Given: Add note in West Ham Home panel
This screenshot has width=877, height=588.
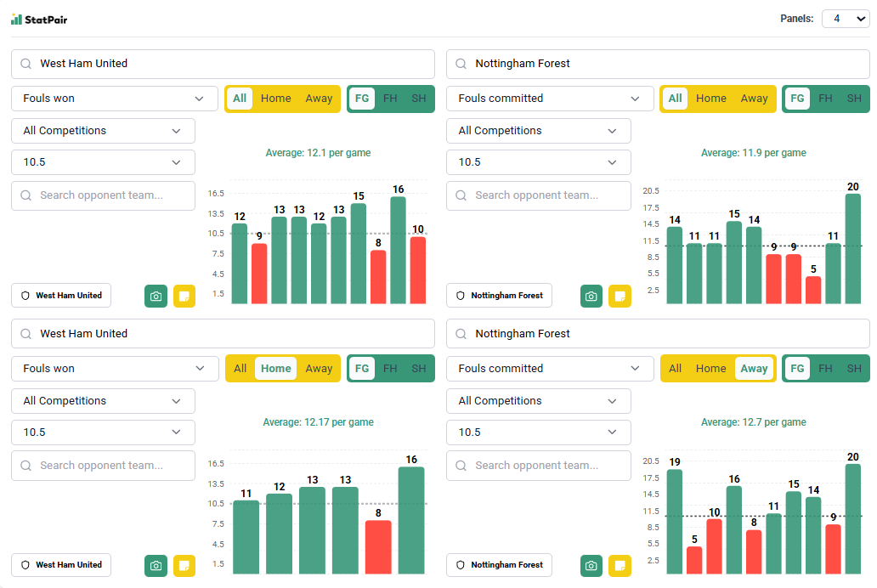Looking at the screenshot, I should click(184, 565).
